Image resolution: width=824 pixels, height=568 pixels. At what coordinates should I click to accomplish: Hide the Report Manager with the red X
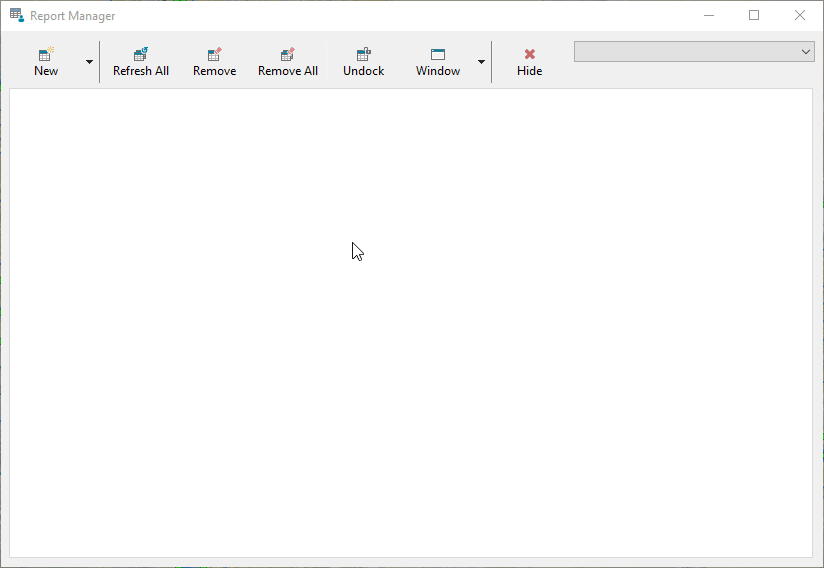click(530, 54)
